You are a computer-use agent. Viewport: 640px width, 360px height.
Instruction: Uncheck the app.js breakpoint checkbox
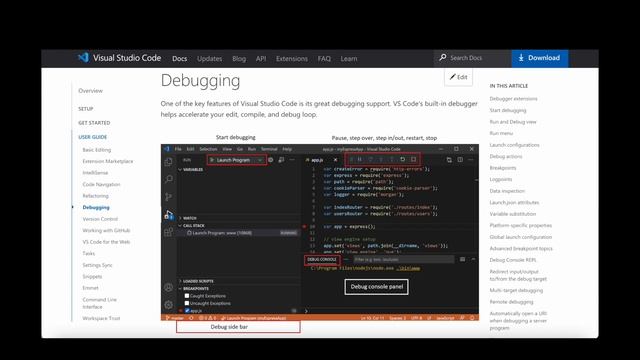click(187, 311)
